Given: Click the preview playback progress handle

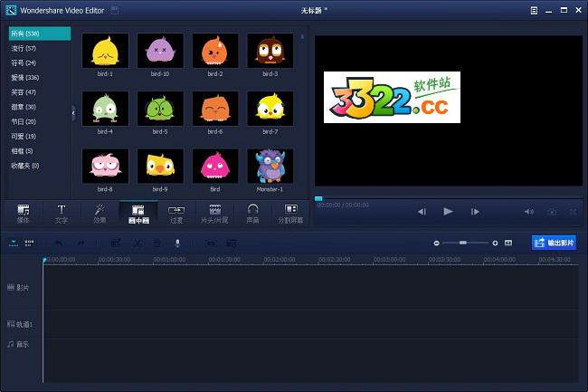Looking at the screenshot, I should point(318,198).
